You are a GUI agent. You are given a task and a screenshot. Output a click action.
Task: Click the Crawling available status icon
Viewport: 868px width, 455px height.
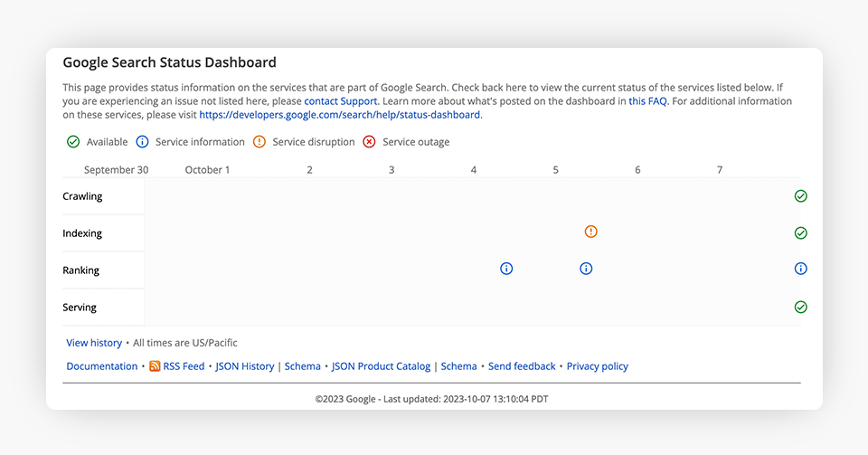[800, 196]
